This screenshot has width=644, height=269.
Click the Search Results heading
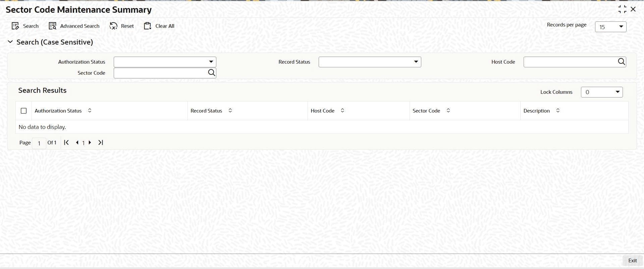tap(42, 90)
